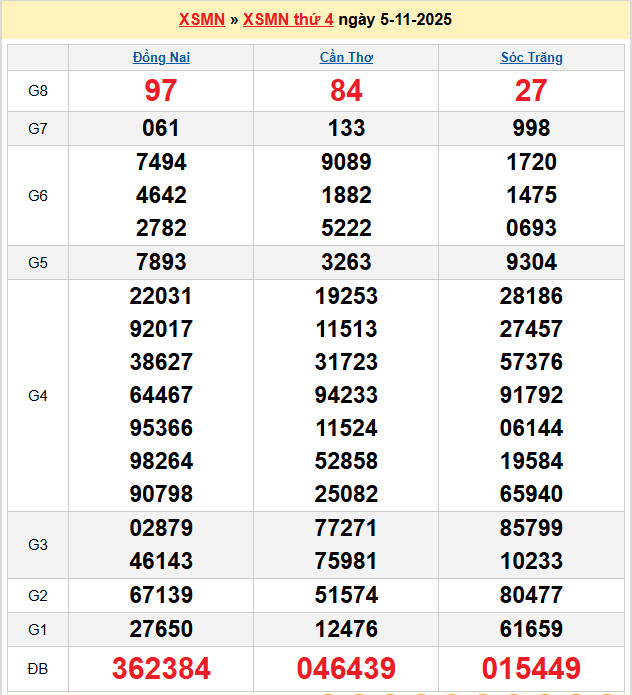Click the Sóc Trăng special prize 015449

(531, 669)
